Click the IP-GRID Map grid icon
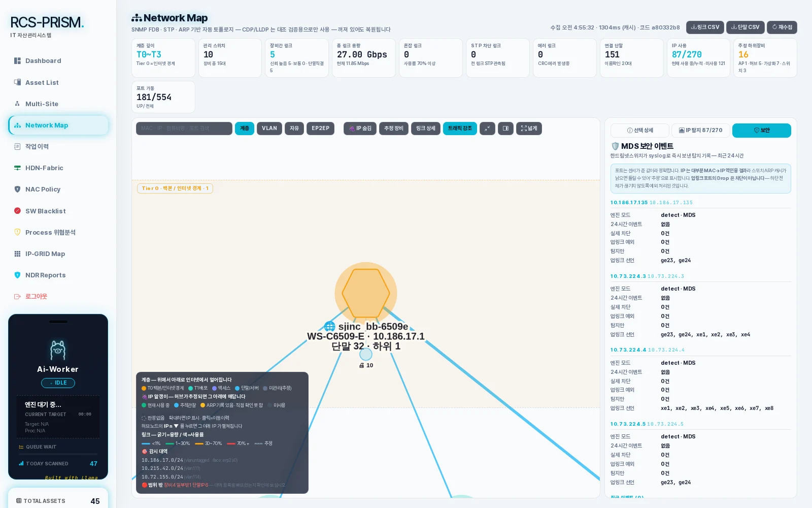This screenshot has width=812, height=508. (17, 253)
